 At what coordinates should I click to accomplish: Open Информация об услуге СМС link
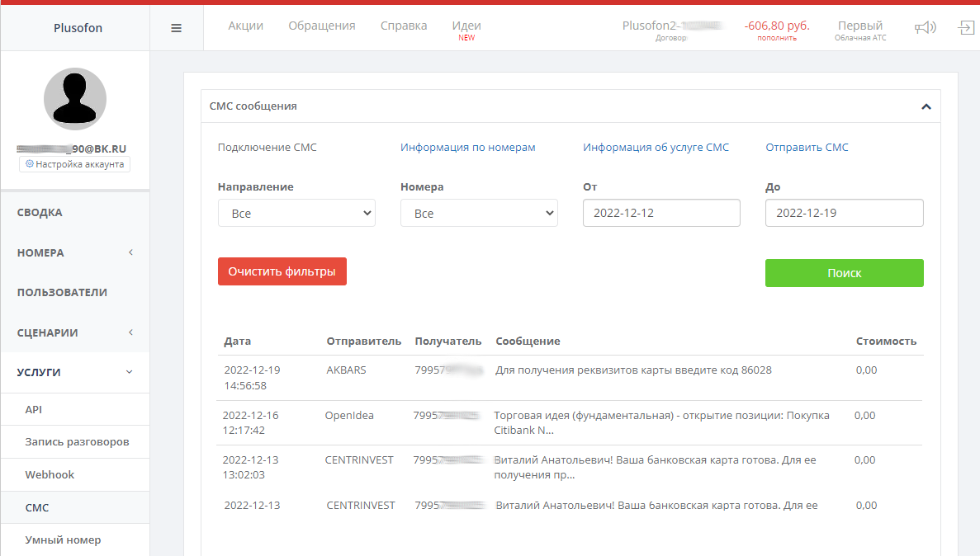pos(656,148)
